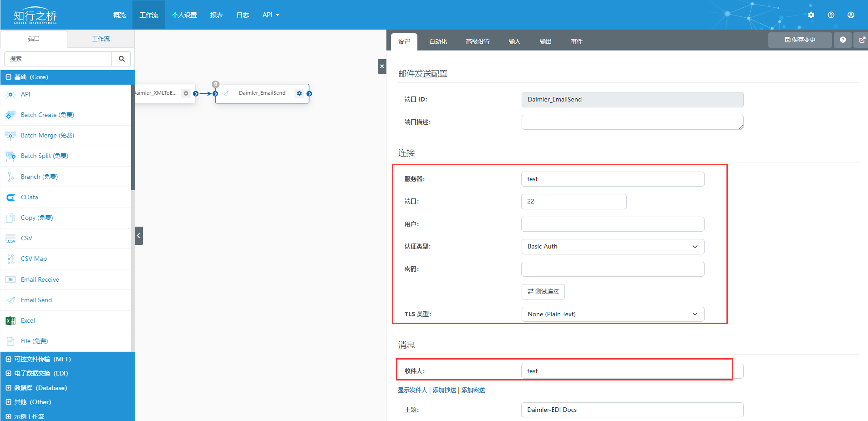Viewport: 868px width, 421px height.
Task: Click the Batch Split port icon
Action: click(10, 156)
